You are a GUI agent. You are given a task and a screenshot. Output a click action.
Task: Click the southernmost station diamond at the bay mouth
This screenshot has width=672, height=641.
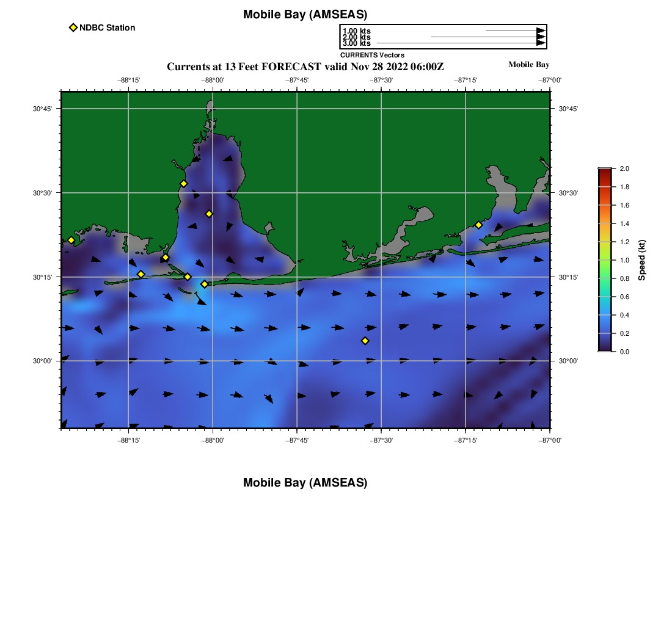(x=205, y=284)
